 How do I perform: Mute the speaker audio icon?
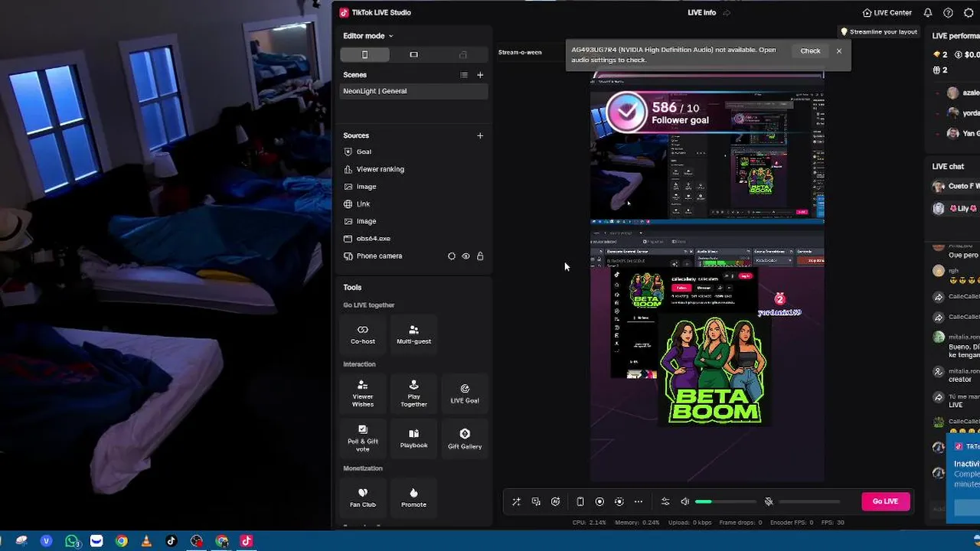coord(685,502)
